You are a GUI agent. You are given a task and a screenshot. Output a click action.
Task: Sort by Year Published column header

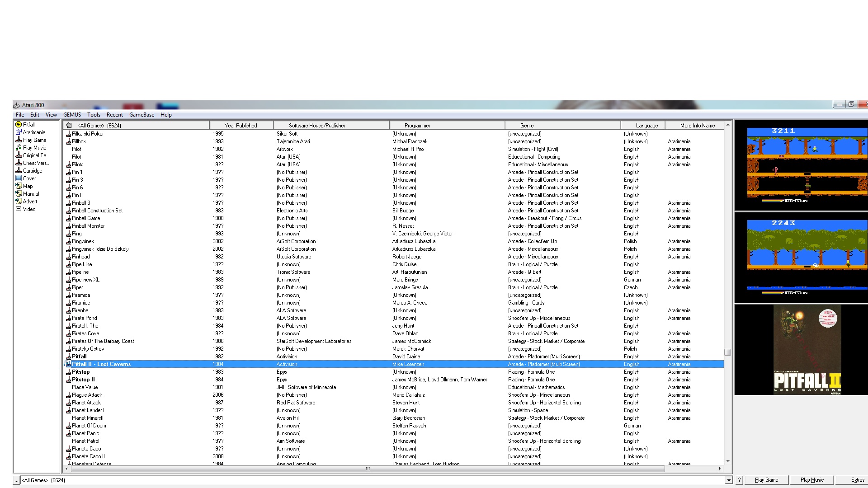pos(241,125)
